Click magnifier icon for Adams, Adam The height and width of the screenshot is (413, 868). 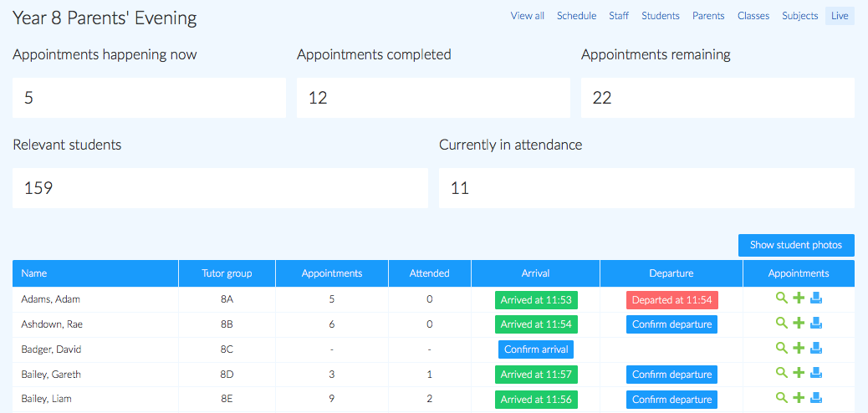click(x=782, y=299)
